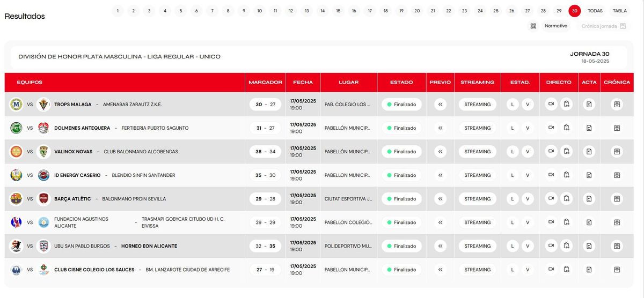Open previo arrows for Valinox Novas match
644x298 pixels.
(441, 152)
